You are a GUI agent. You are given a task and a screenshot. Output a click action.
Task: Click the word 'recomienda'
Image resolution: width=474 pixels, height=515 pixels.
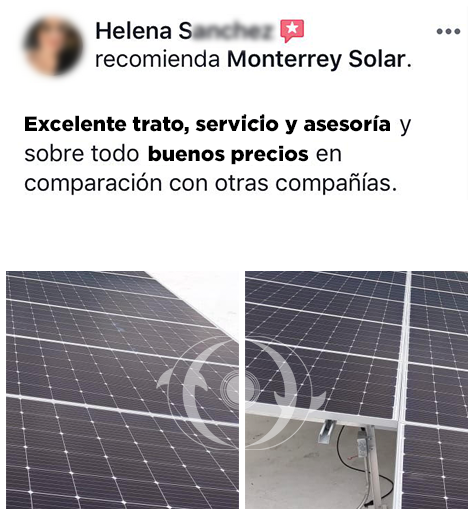(x=157, y=59)
